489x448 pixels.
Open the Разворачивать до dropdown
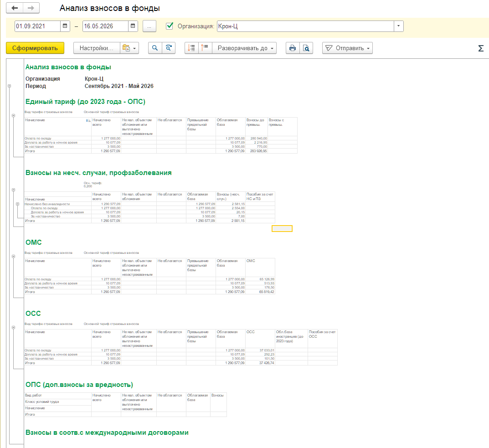point(244,48)
